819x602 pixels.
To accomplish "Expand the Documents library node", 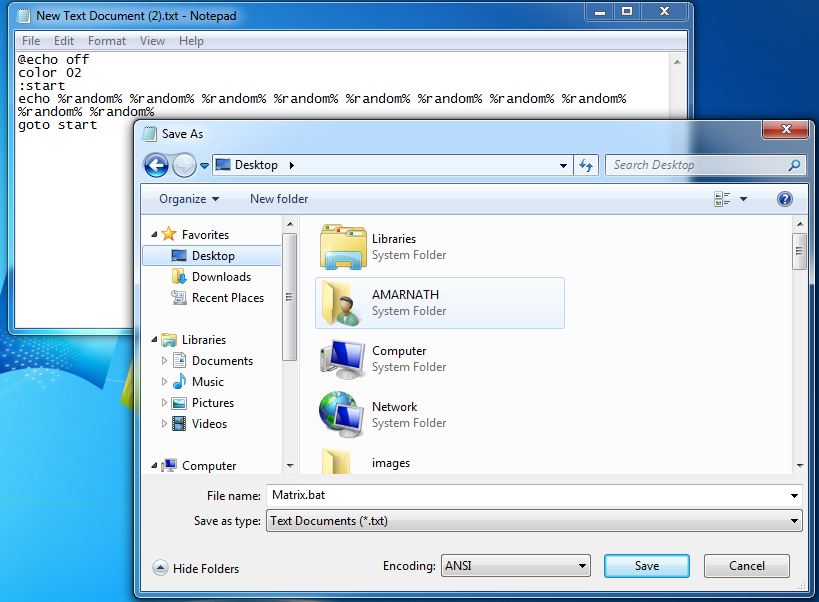I will (x=164, y=361).
